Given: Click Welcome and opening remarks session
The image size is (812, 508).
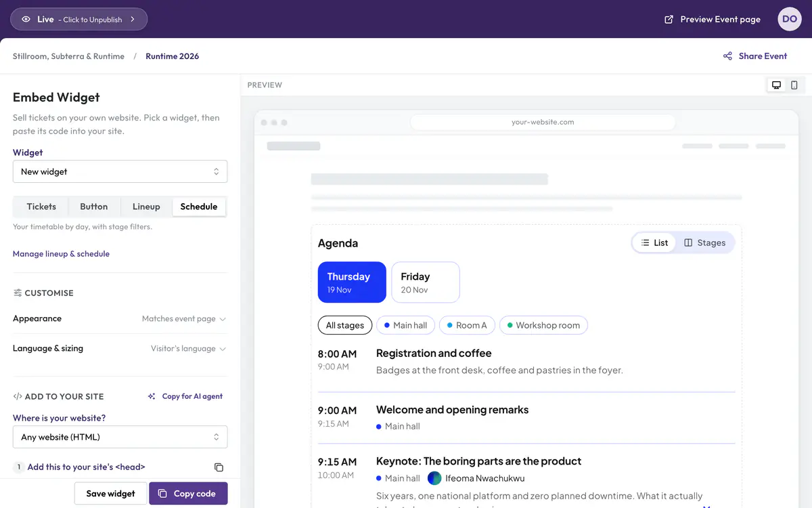Looking at the screenshot, I should [x=452, y=410].
